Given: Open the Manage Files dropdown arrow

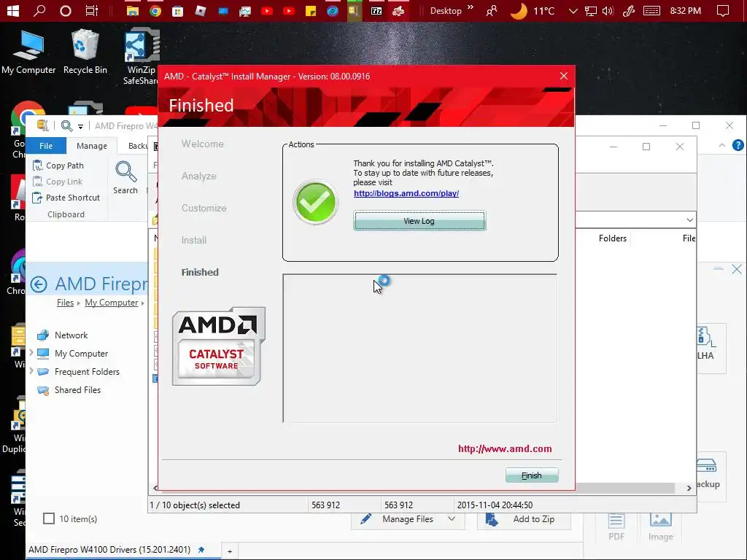Looking at the screenshot, I should click(x=452, y=519).
